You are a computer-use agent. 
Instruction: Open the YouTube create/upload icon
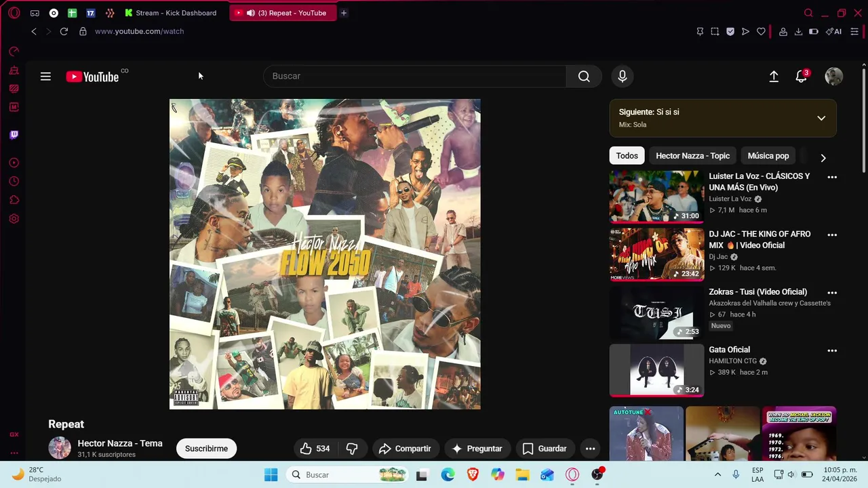point(774,77)
